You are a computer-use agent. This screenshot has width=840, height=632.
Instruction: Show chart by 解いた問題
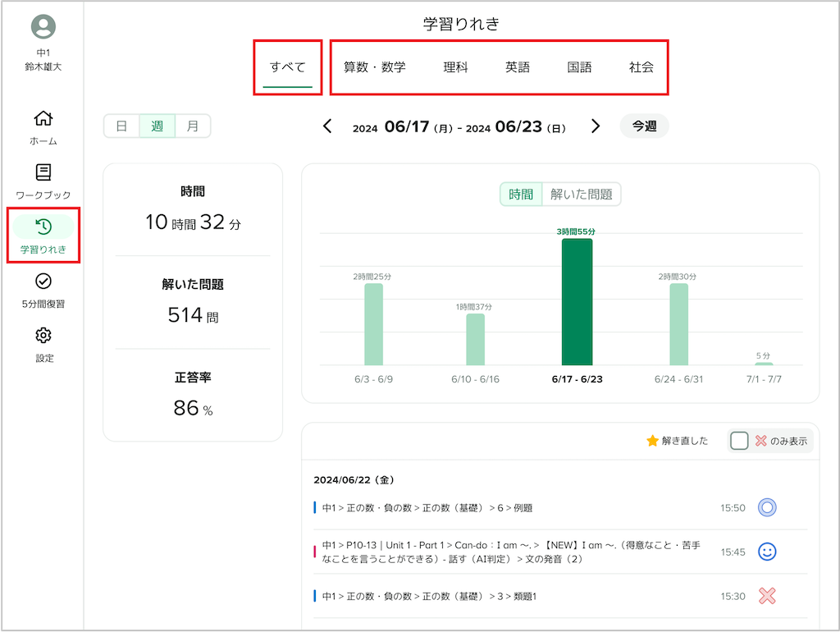pos(582,194)
